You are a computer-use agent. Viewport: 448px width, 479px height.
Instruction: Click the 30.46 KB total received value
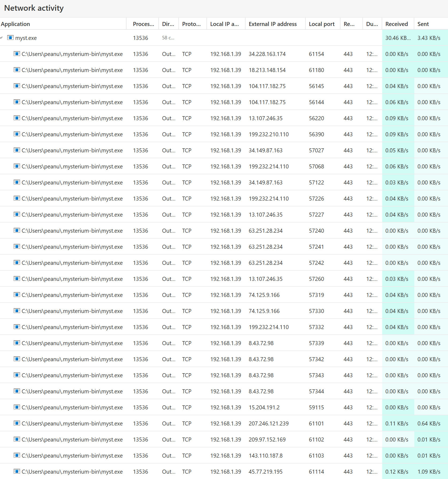398,38
